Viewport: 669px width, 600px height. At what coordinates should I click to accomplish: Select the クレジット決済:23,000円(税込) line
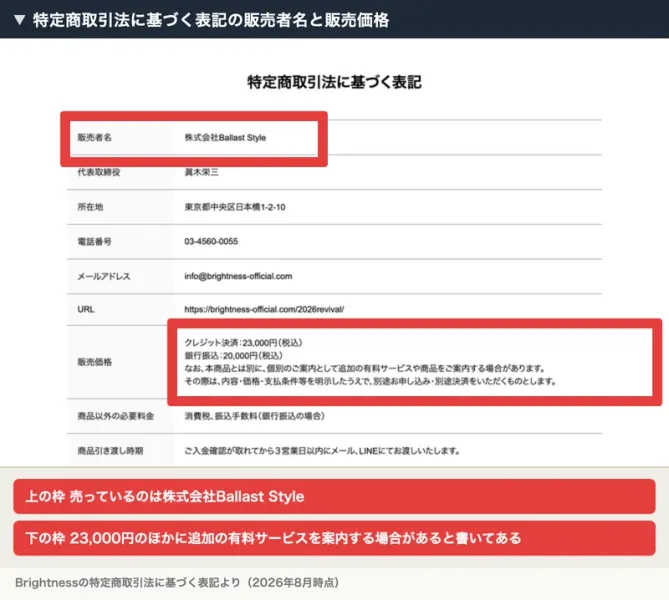pos(243,343)
